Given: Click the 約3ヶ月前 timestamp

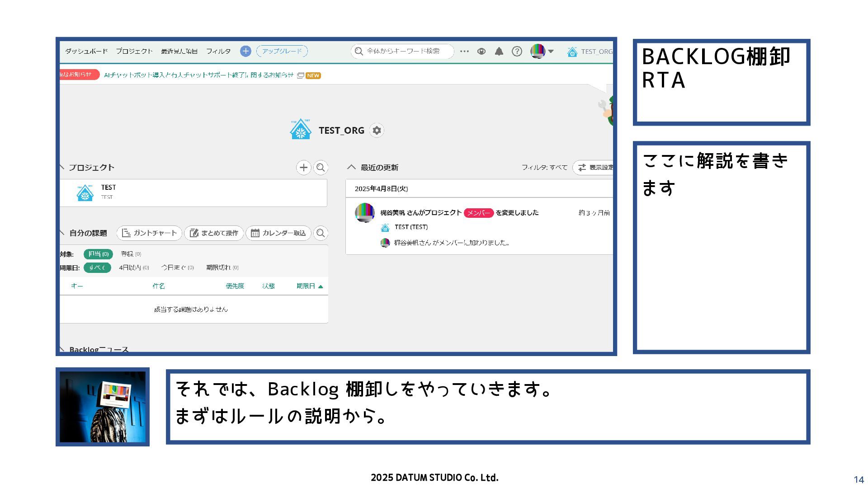Looking at the screenshot, I should (594, 213).
